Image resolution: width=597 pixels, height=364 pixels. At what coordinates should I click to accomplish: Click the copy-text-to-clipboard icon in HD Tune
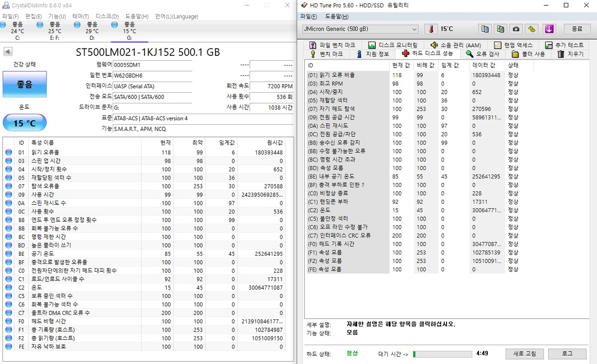(x=485, y=29)
